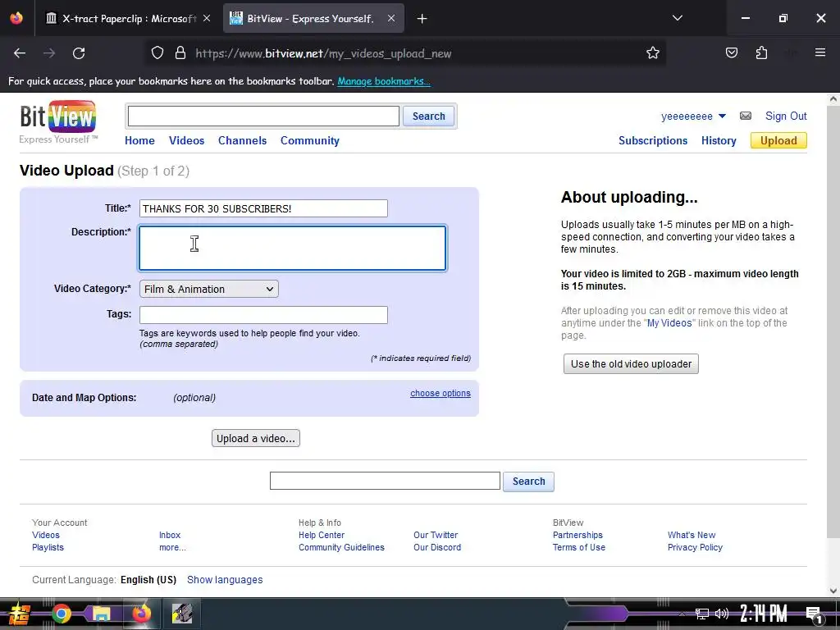Open Our Discord link

[x=437, y=547]
